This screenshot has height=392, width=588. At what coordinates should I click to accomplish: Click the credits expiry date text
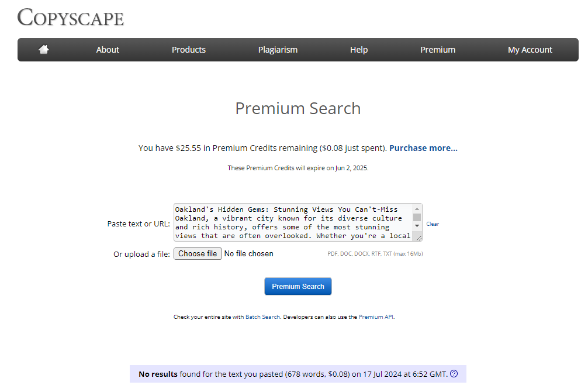click(298, 168)
